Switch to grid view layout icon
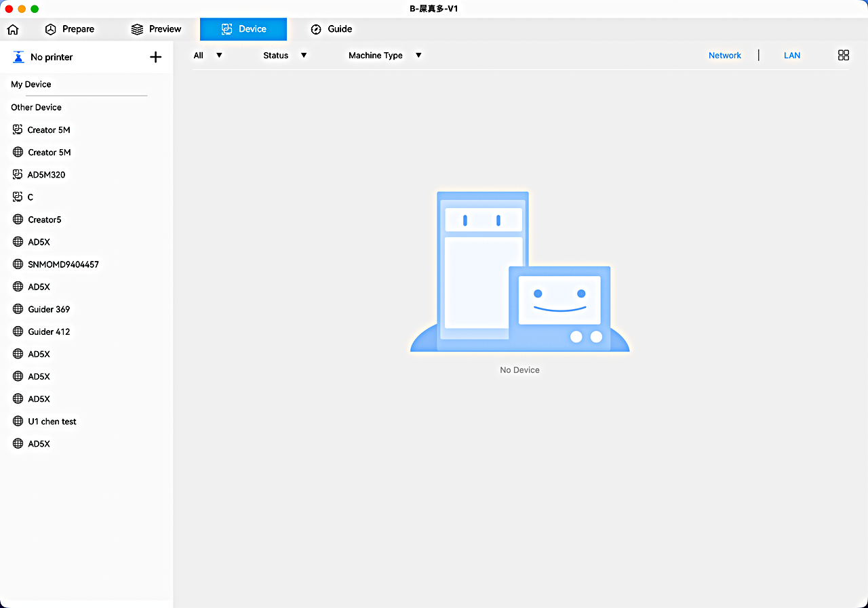This screenshot has height=608, width=868. point(844,56)
